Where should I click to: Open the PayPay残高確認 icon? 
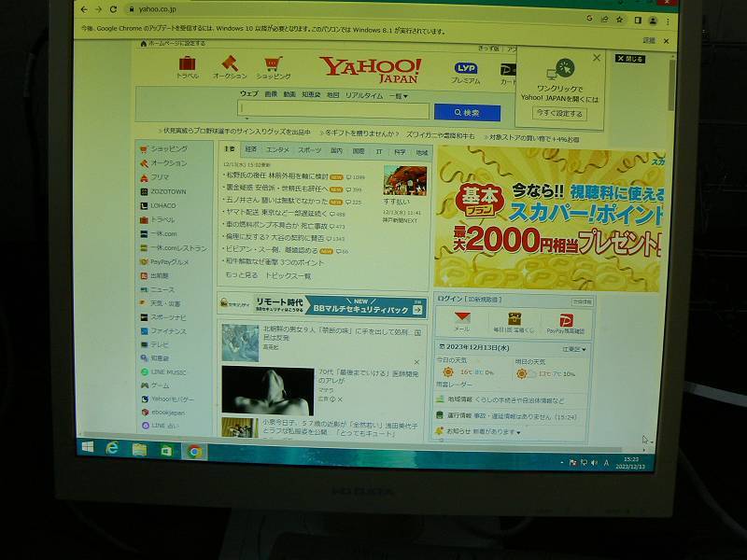[566, 324]
